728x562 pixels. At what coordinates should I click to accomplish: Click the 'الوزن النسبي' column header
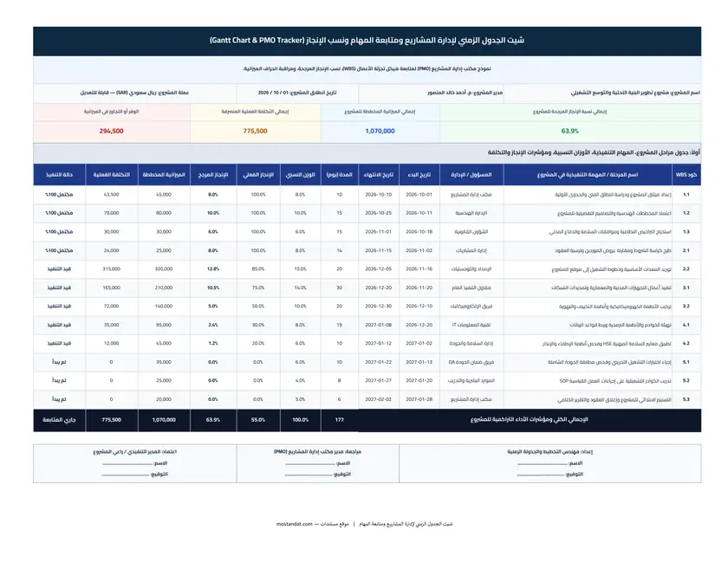click(301, 175)
